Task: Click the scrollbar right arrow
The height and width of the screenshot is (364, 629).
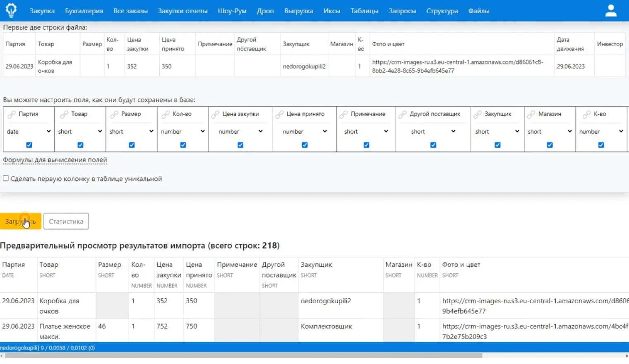Action: click(627, 356)
